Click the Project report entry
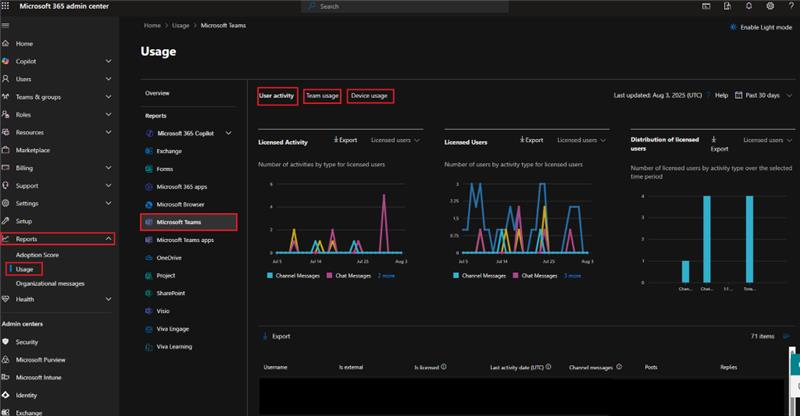800x416 pixels. tap(166, 275)
